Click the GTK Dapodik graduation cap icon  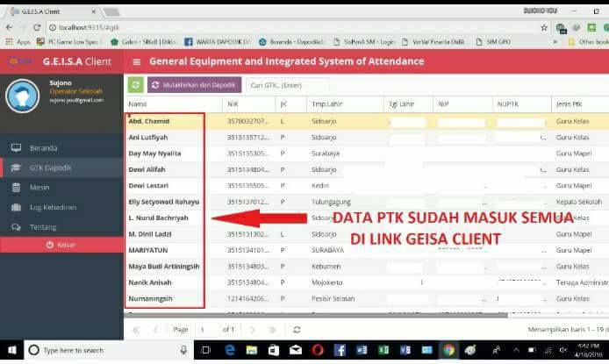pos(16,168)
